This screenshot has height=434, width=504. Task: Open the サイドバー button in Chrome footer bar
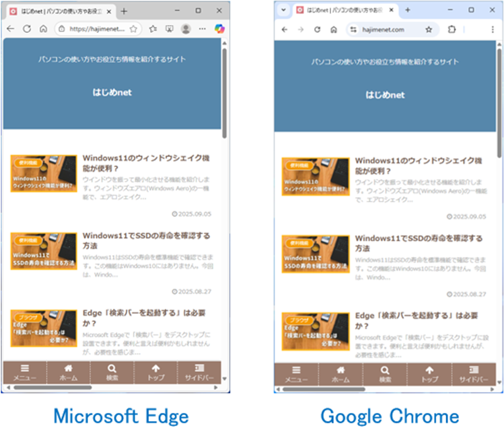coord(474,375)
